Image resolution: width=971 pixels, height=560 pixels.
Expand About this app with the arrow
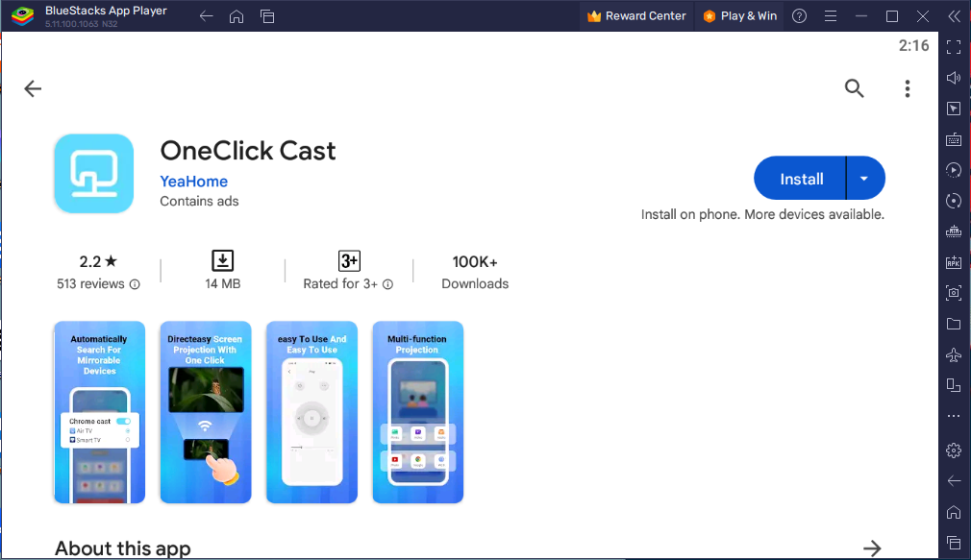(x=872, y=548)
